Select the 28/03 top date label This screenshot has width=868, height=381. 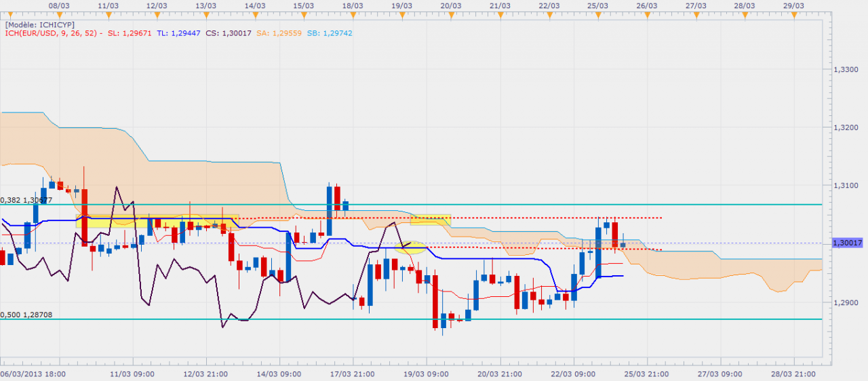(745, 5)
